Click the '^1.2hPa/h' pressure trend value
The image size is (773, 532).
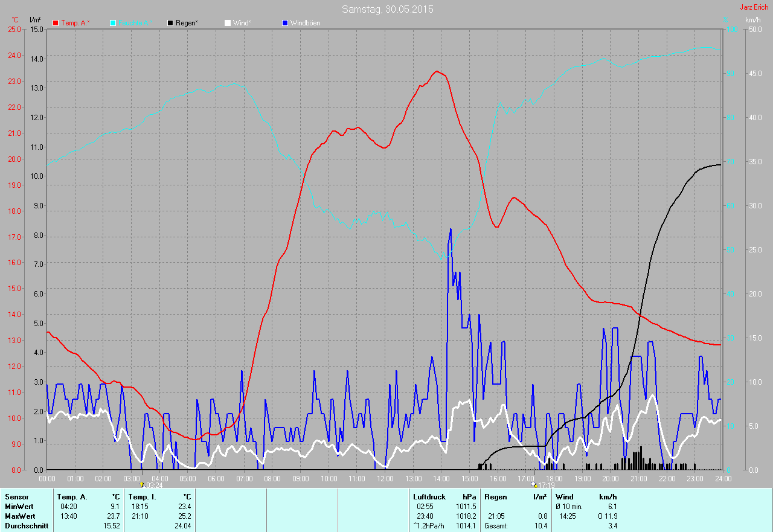429,526
